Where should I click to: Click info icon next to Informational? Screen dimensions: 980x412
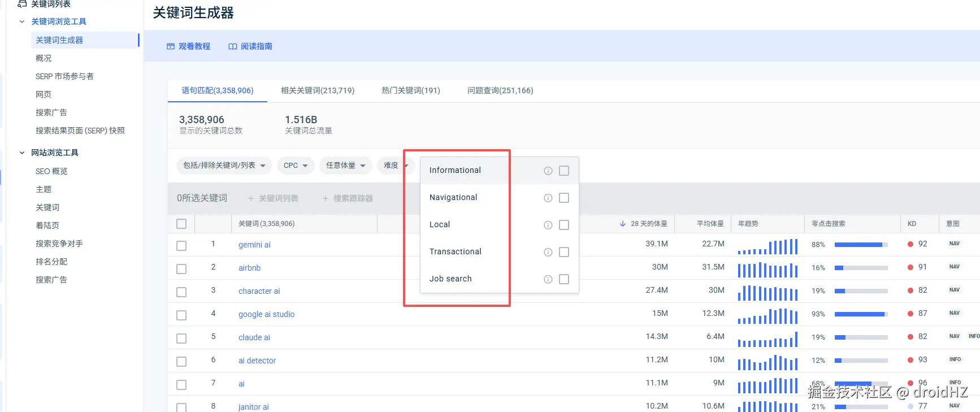pyautogui.click(x=548, y=171)
